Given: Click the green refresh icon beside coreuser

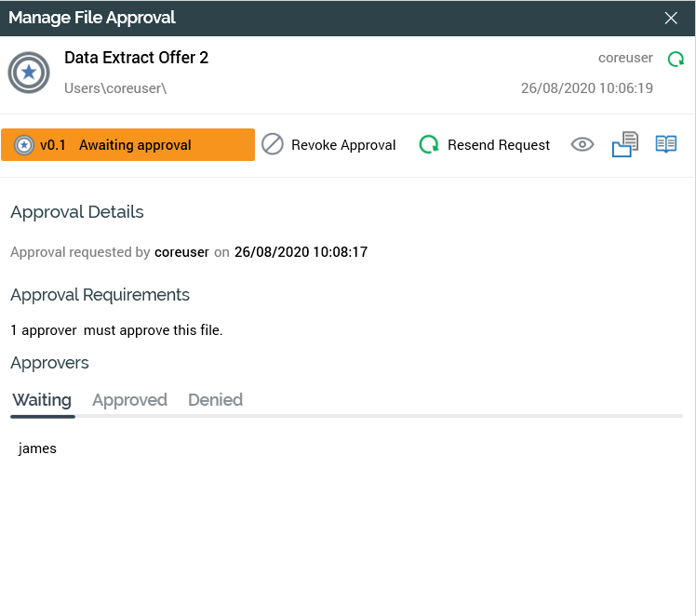Looking at the screenshot, I should (x=676, y=59).
